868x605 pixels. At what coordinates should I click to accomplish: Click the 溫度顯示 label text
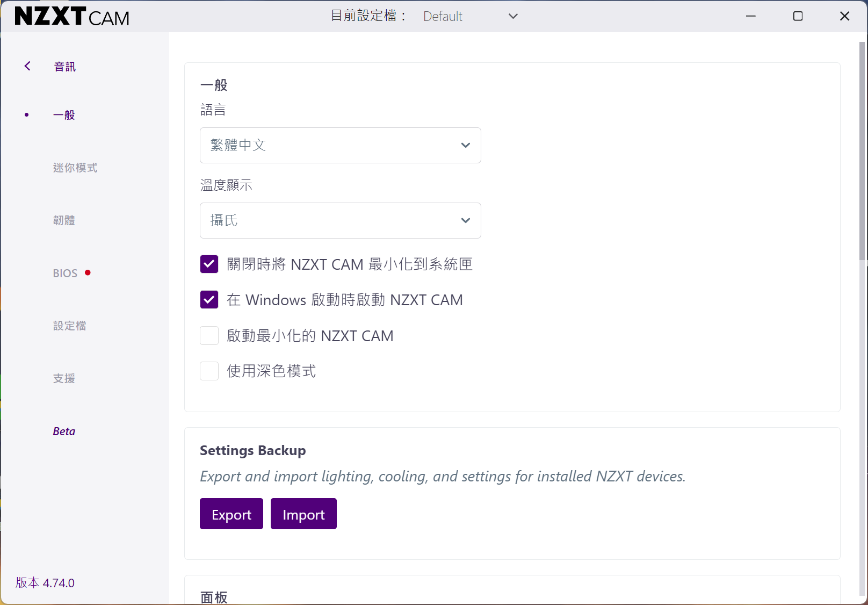click(226, 185)
